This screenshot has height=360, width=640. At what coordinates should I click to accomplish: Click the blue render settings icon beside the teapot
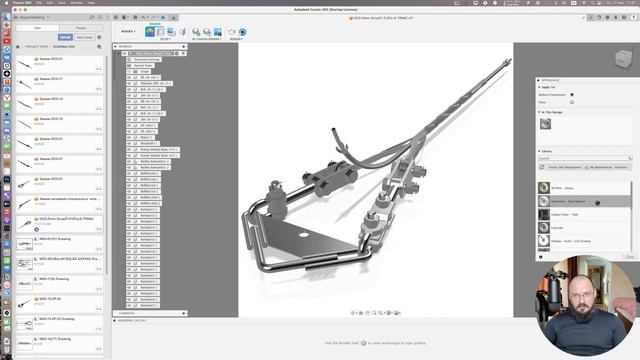[242, 32]
